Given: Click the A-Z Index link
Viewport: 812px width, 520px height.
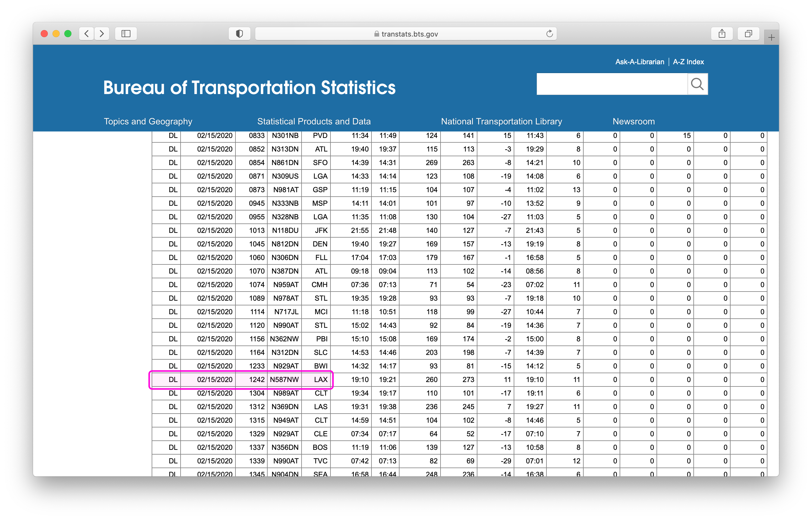Looking at the screenshot, I should click(688, 62).
